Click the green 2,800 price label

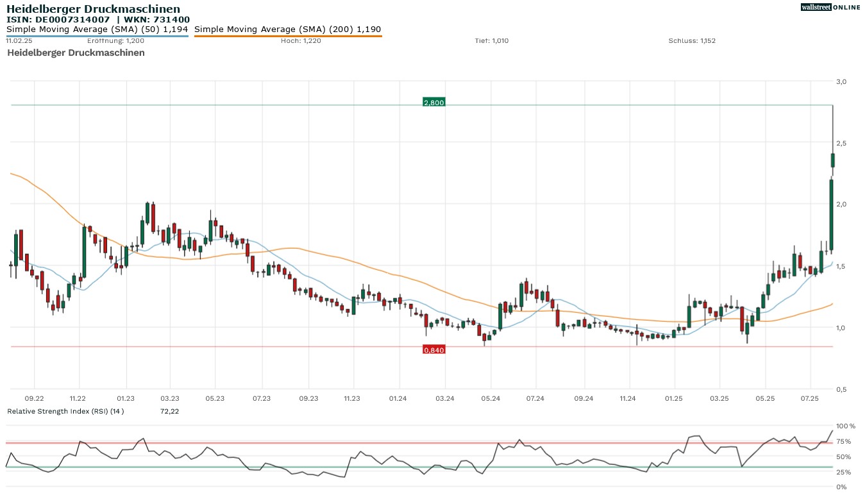point(433,103)
